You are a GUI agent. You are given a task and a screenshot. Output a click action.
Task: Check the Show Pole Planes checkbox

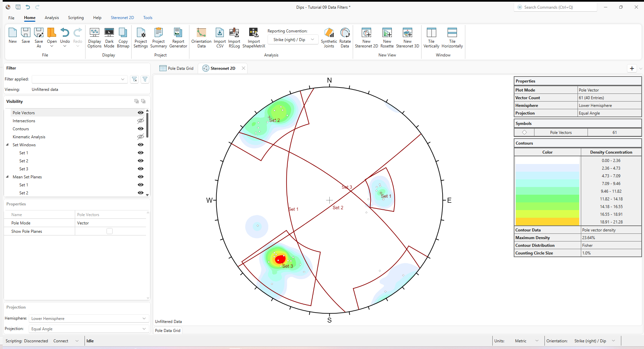tap(110, 231)
